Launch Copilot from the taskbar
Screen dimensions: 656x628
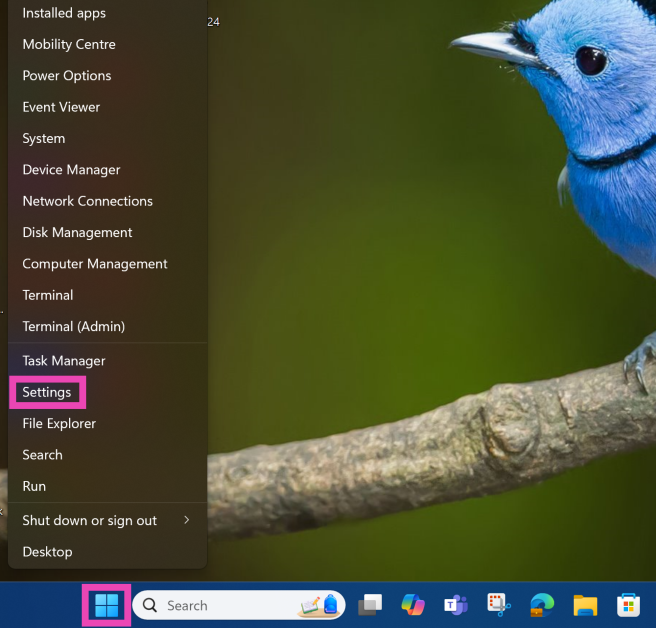tap(413, 605)
